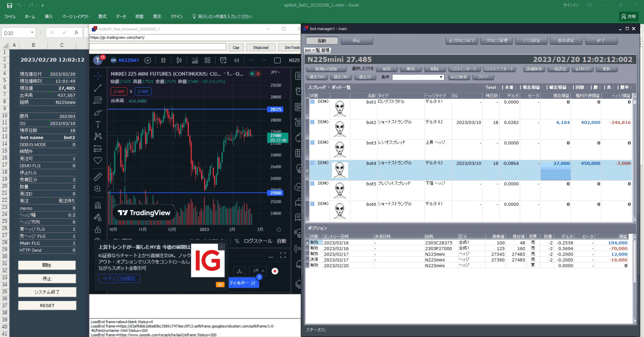Select the brush drawing tool
The height and width of the screenshot is (337, 644).
tap(98, 112)
